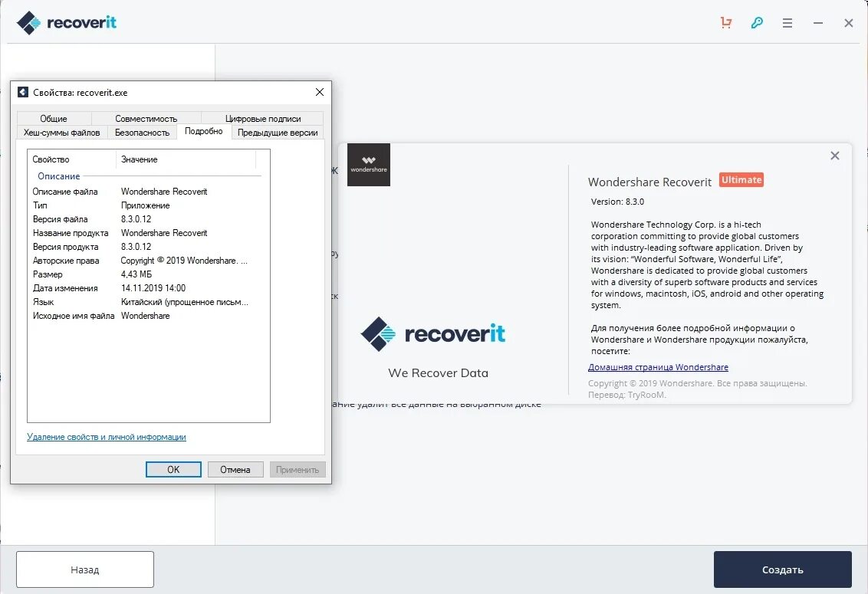868x594 pixels.
Task: Select the Язык property row
Action: point(145,302)
